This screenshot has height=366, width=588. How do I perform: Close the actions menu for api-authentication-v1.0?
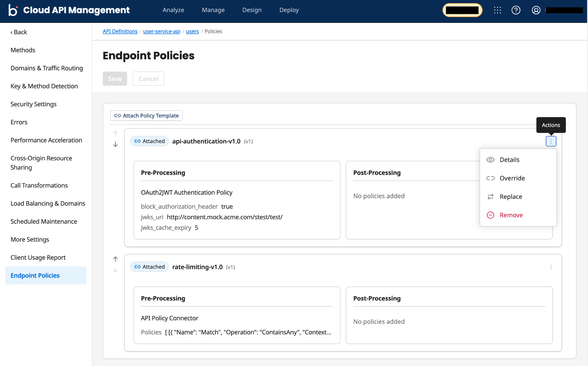(551, 141)
